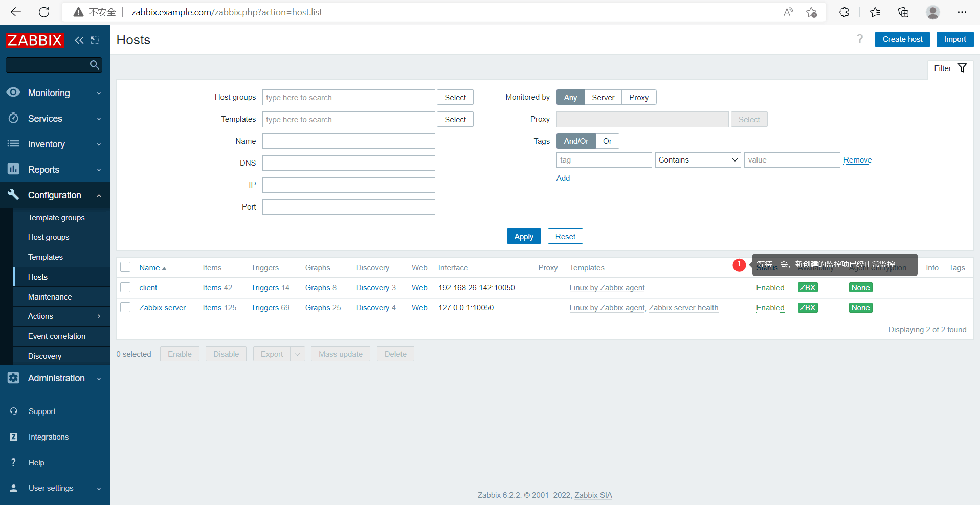Set Monitored by to Any
The height and width of the screenshot is (505, 980).
click(x=570, y=97)
